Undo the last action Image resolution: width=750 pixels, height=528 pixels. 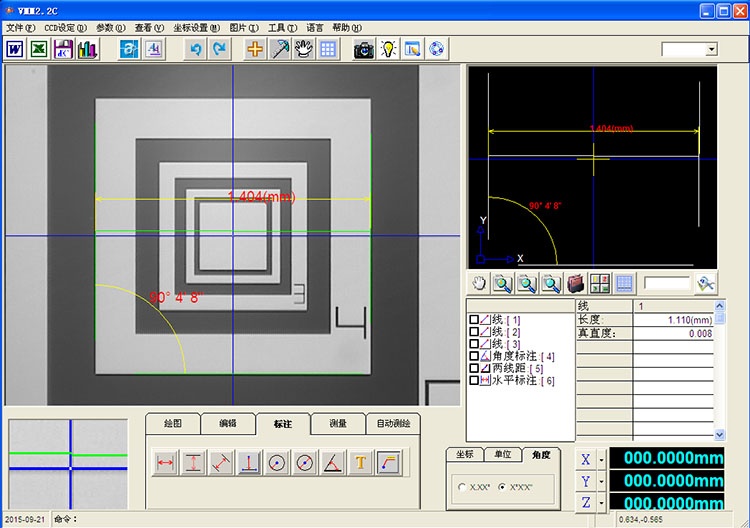tap(196, 49)
